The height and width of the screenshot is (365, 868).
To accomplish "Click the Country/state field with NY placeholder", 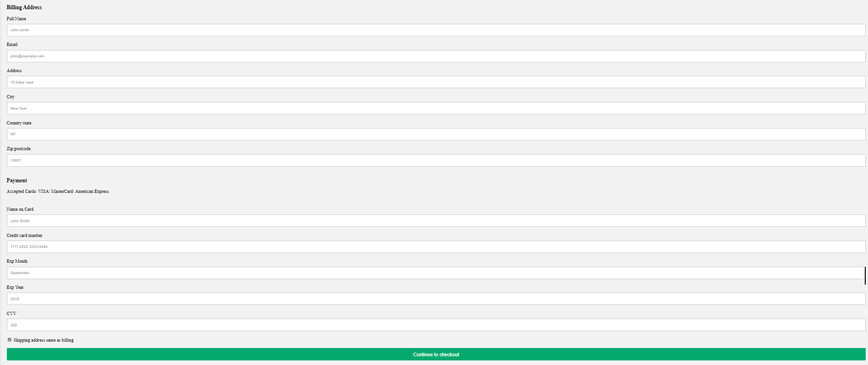I will pos(436,135).
